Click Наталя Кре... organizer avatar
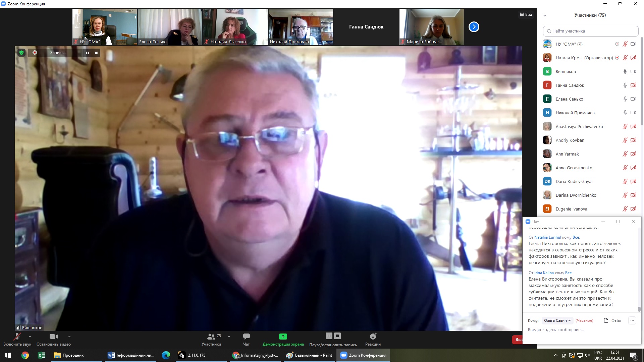This screenshot has width=644, height=362. 547,58
